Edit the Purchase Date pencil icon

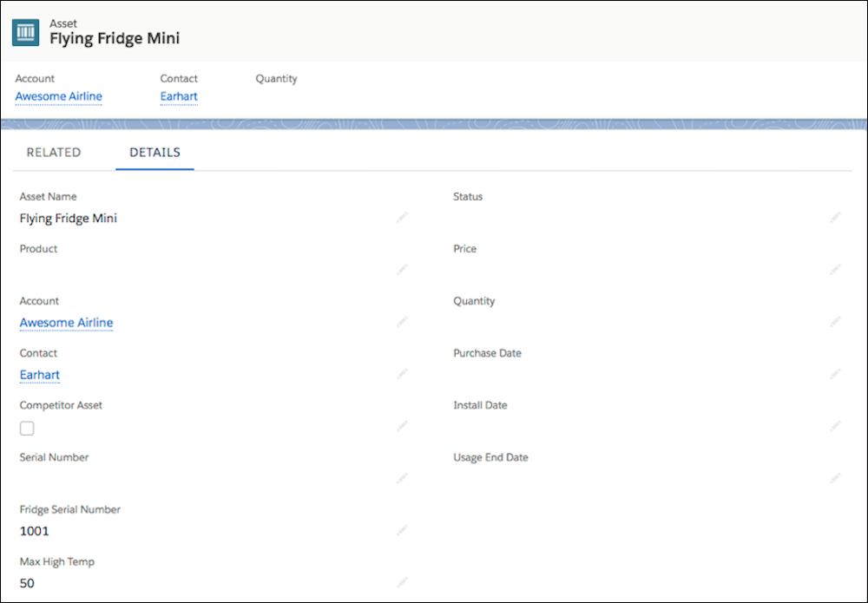pyautogui.click(x=835, y=373)
